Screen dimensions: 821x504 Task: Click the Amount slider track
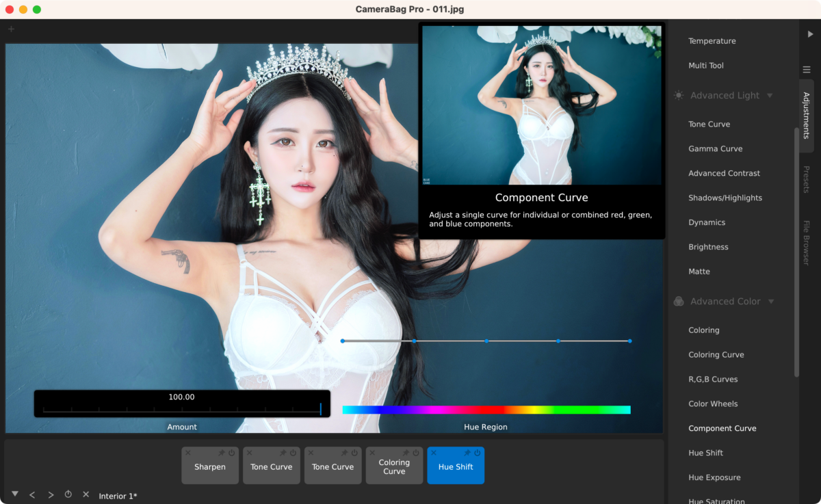click(182, 410)
